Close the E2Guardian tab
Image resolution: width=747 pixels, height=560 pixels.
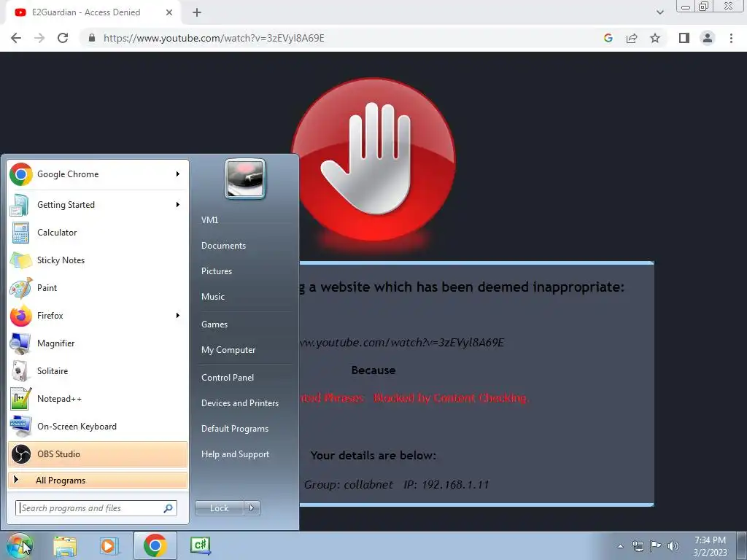(169, 12)
